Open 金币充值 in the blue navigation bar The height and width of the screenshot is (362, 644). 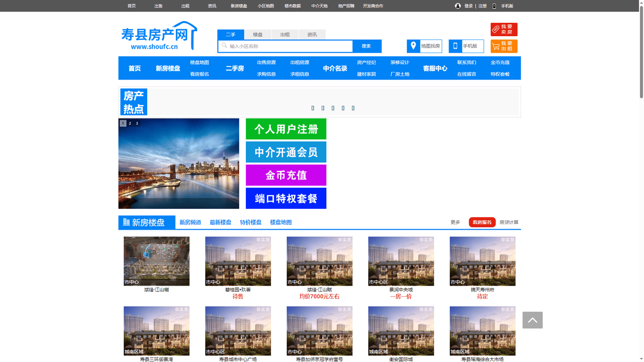pyautogui.click(x=500, y=63)
